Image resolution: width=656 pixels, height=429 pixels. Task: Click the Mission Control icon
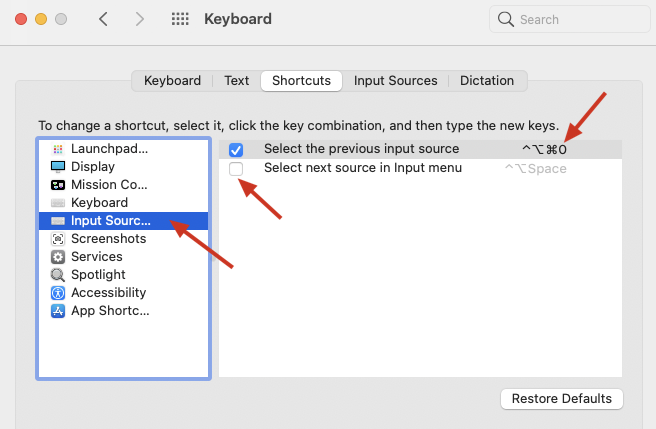(57, 185)
